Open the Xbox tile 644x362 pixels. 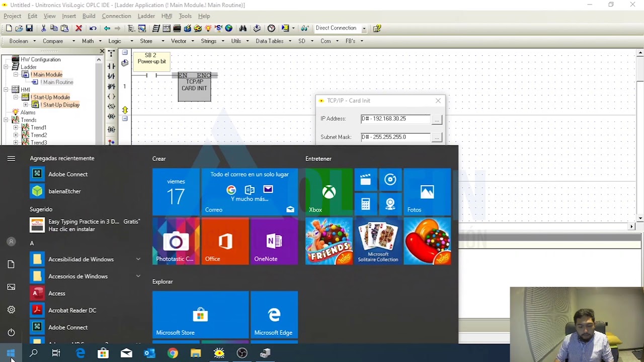point(329,192)
